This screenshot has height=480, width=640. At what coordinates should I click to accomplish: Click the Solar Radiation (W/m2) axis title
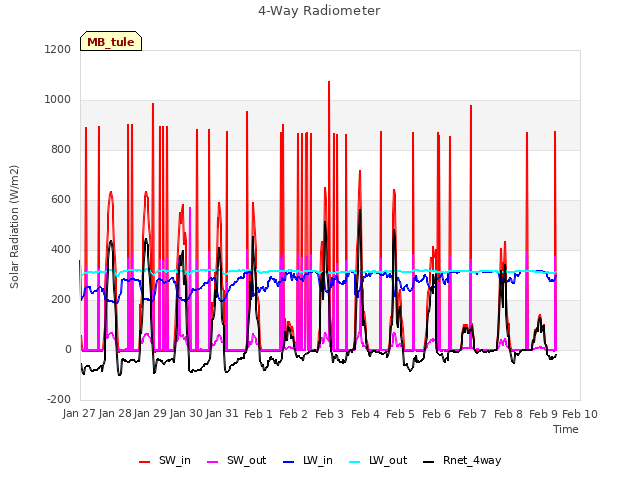point(14,227)
